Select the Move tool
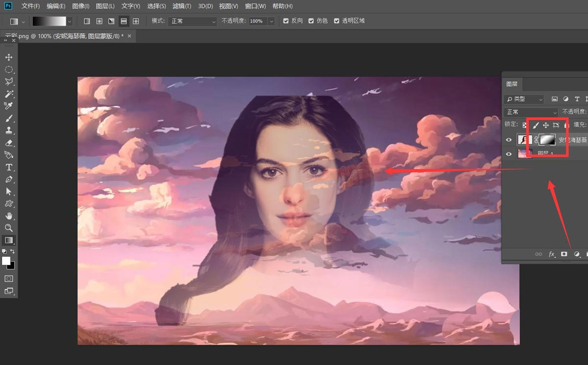Viewport: 588px width, 365px height. [9, 57]
